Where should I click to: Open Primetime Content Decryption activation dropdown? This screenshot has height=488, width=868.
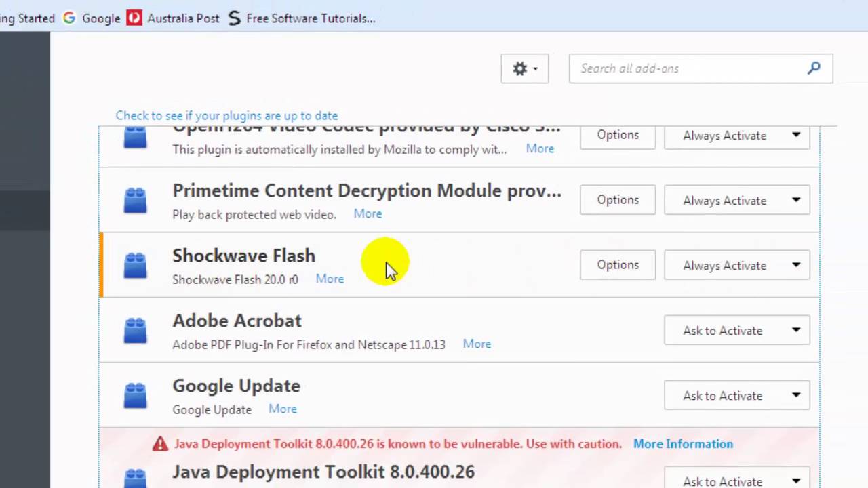tap(737, 201)
